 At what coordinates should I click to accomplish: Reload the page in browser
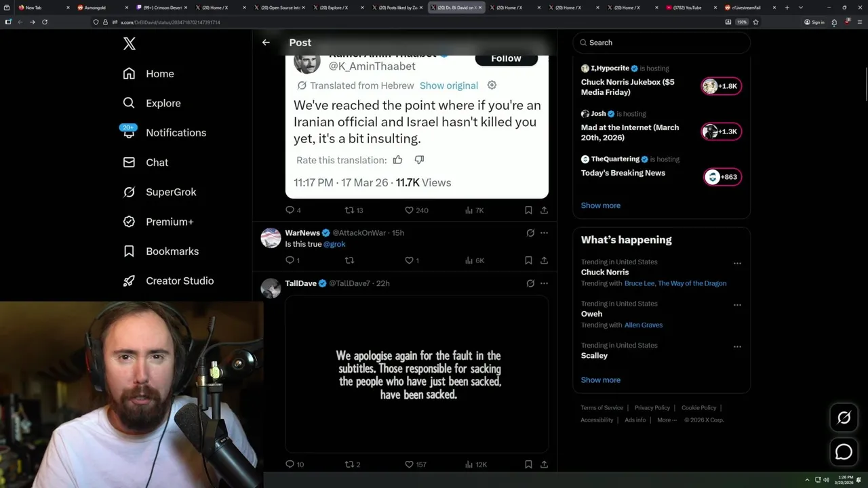coord(45,22)
